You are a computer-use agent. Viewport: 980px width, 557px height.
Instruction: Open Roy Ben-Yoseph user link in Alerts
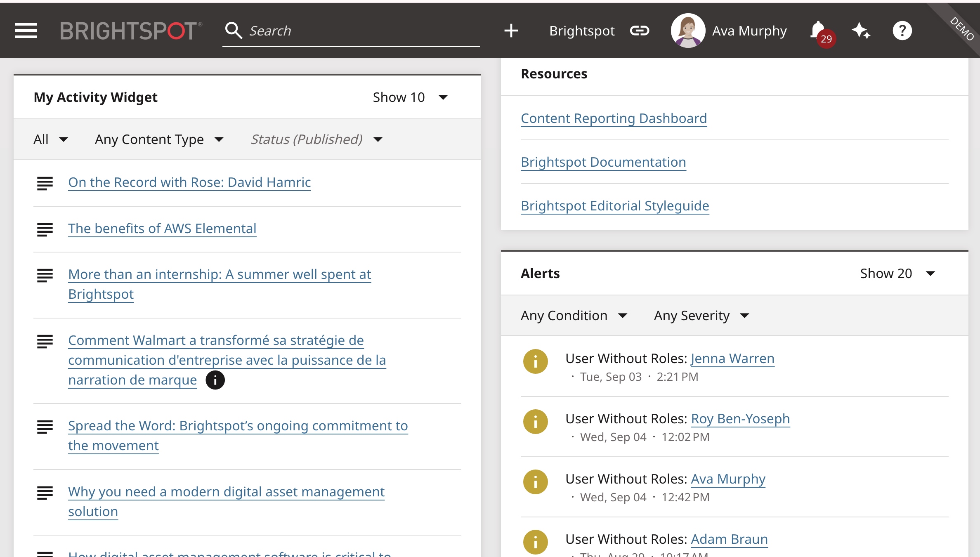[740, 419]
